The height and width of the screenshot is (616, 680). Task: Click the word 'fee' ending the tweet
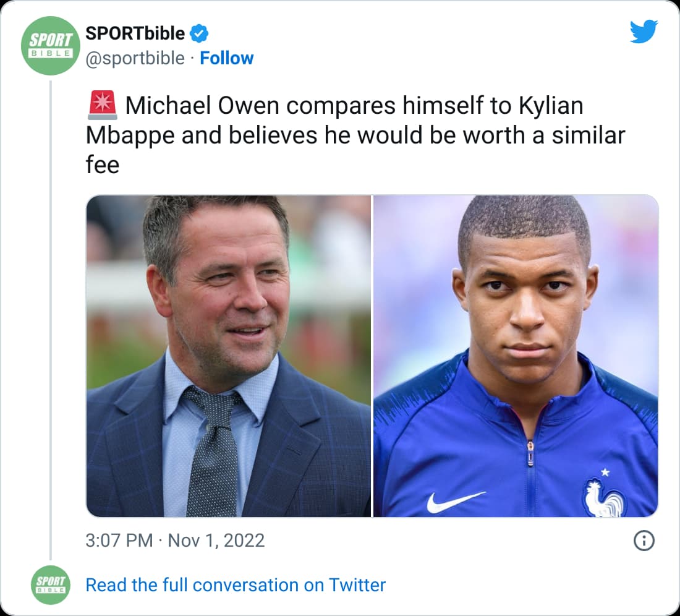[x=103, y=165]
